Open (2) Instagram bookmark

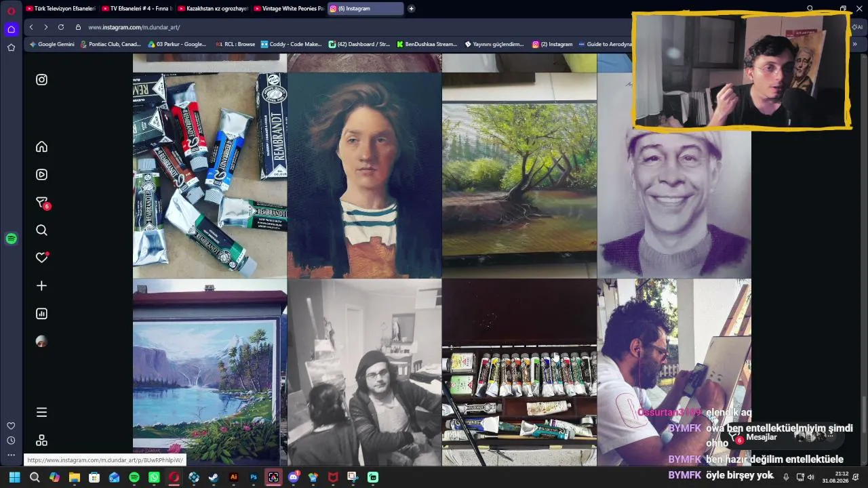tap(553, 44)
